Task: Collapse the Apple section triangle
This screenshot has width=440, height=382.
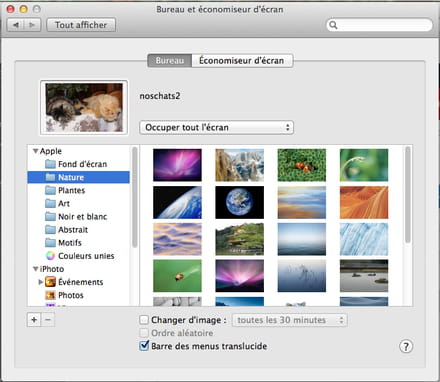Action: tap(35, 151)
